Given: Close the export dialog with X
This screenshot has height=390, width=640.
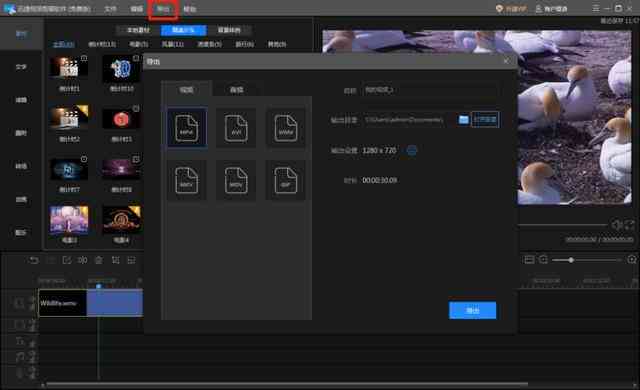Looking at the screenshot, I should (x=506, y=61).
